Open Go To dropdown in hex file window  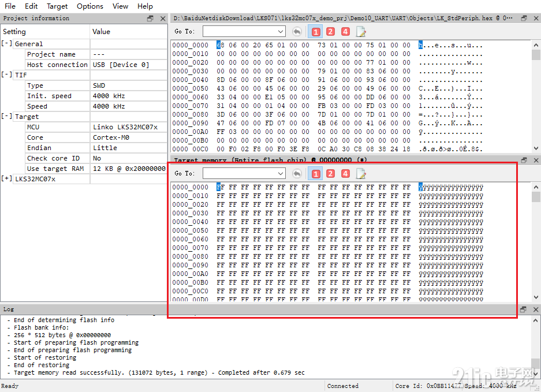coord(281,32)
